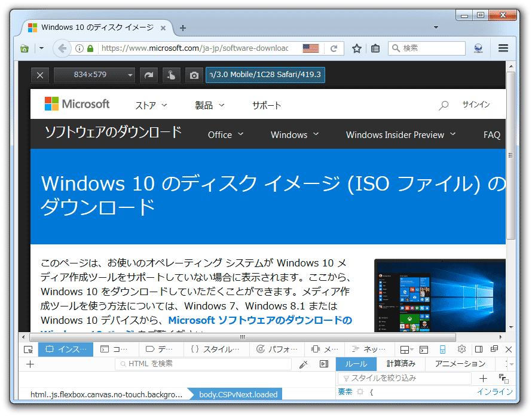Open dropdown arrow beside green folder icon
The width and height of the screenshot is (532, 417).
(x=41, y=48)
